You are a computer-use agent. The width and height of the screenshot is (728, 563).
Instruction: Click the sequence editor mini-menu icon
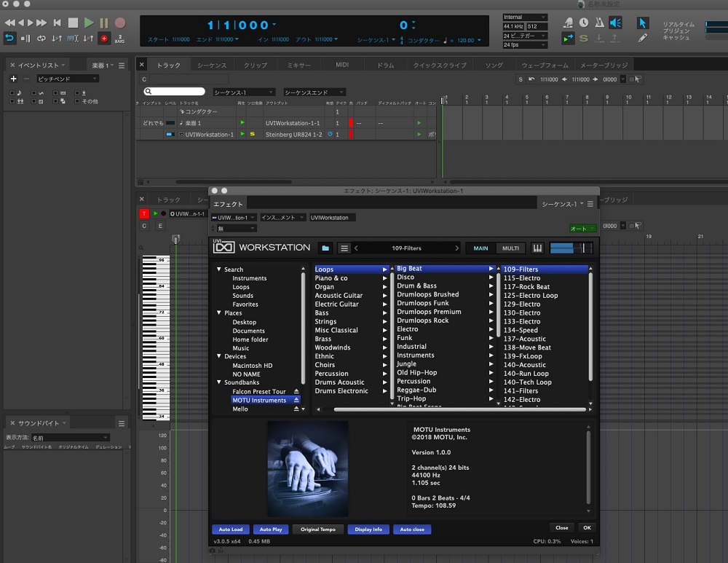click(590, 204)
